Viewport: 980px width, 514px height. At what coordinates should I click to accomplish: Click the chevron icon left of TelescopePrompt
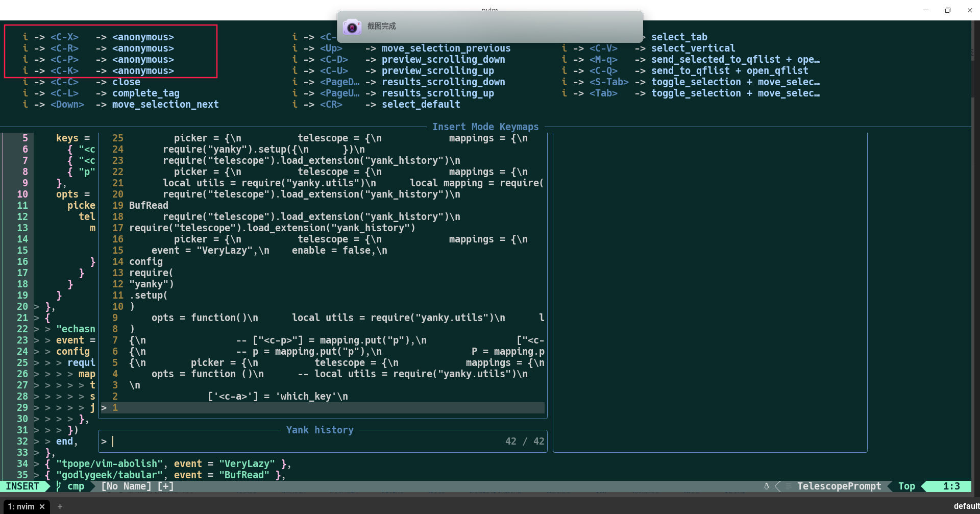tap(778, 486)
